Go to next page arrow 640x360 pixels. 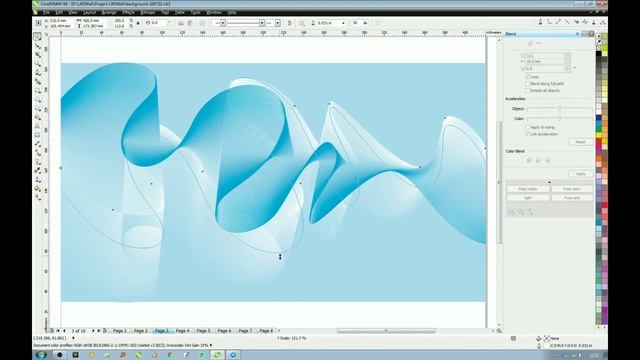click(x=93, y=331)
